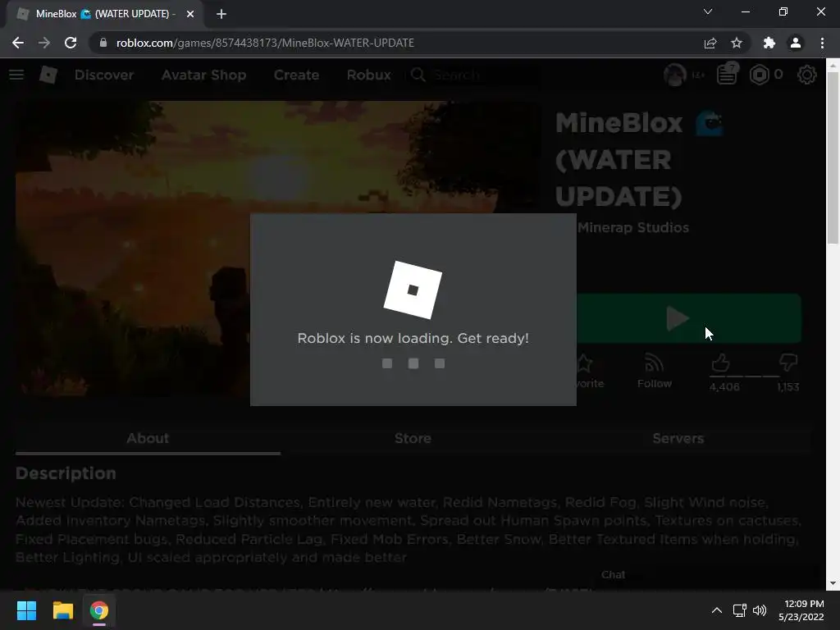Image resolution: width=840 pixels, height=630 pixels.
Task: Open the user avatar profile icon
Action: (674, 75)
